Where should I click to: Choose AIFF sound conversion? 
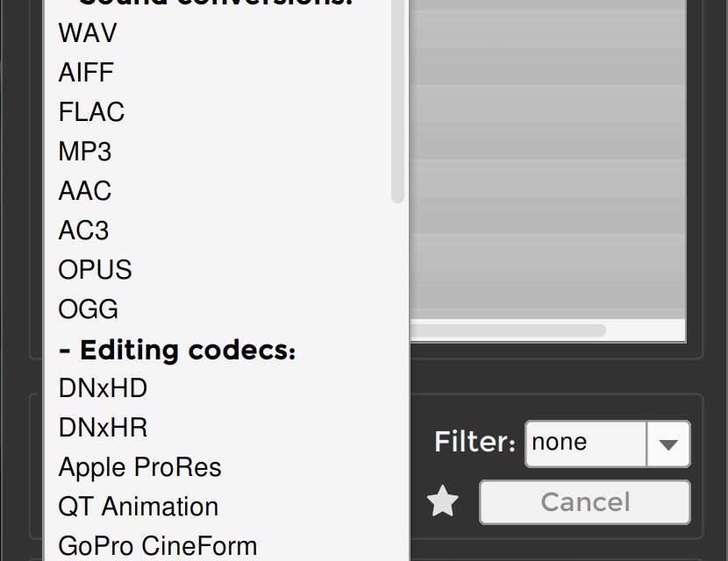point(86,73)
